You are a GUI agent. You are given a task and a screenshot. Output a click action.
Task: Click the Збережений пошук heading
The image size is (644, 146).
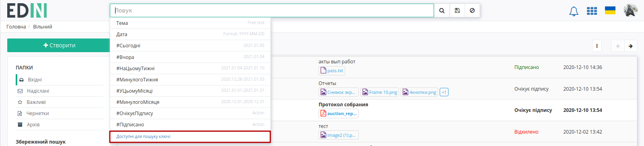click(x=41, y=142)
